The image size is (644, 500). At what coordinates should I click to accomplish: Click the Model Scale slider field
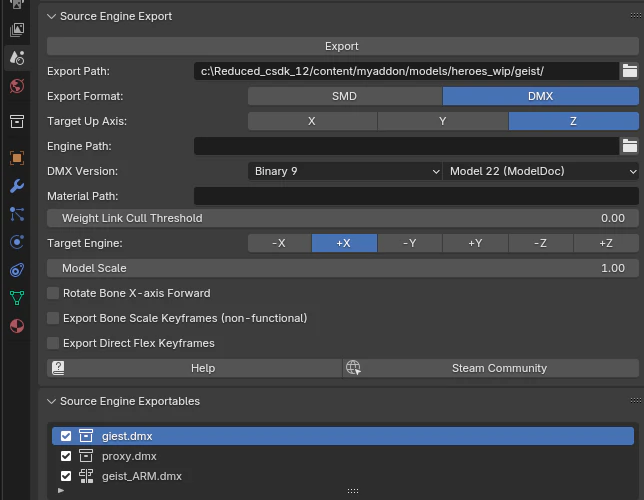(x=342, y=268)
